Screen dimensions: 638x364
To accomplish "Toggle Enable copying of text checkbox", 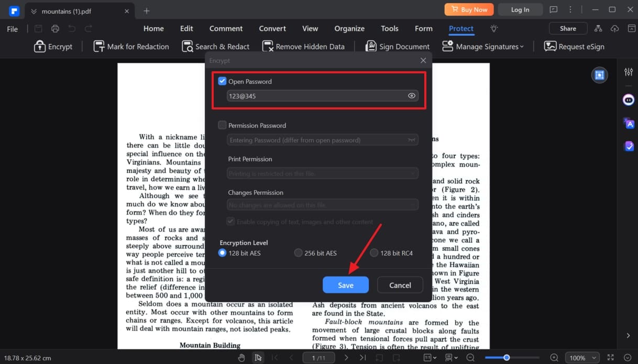I will click(230, 222).
